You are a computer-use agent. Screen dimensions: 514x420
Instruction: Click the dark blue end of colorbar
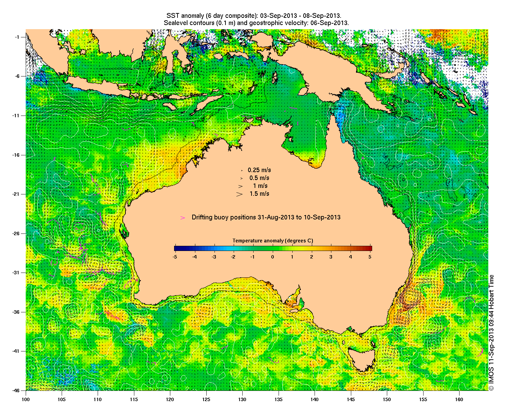[x=176, y=249]
